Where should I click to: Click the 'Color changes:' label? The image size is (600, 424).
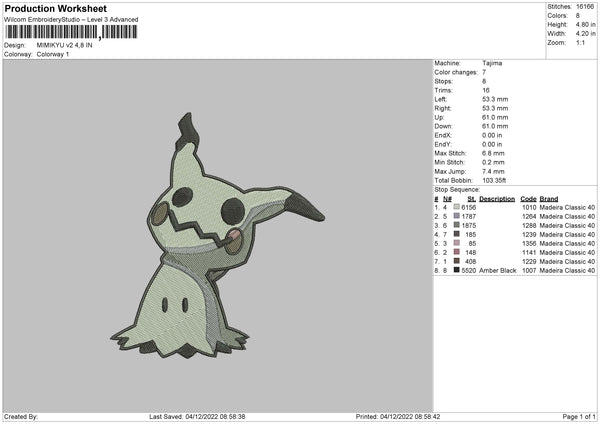pos(456,72)
